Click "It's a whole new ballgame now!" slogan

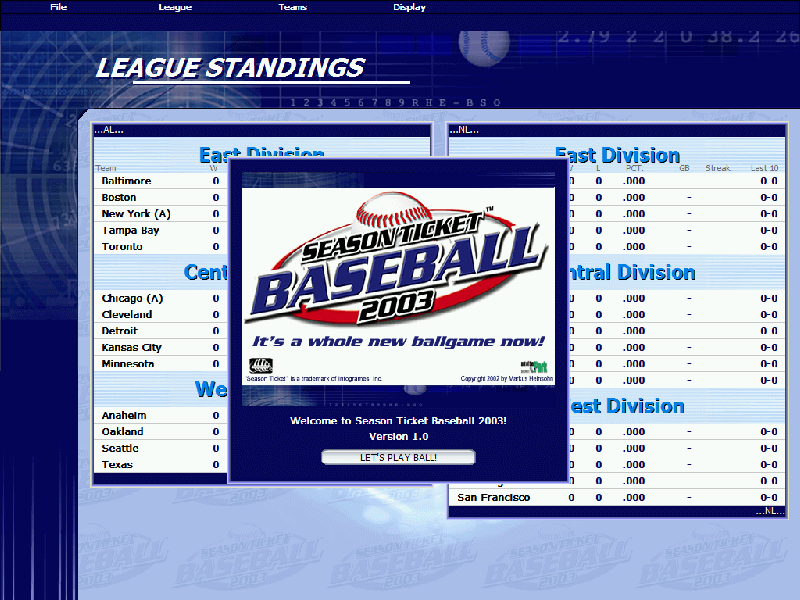tap(398, 341)
